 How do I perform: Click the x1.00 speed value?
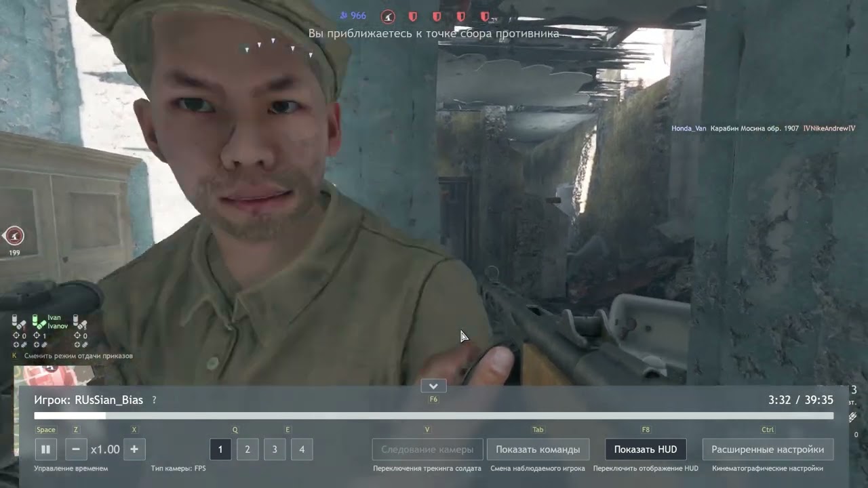(x=105, y=449)
